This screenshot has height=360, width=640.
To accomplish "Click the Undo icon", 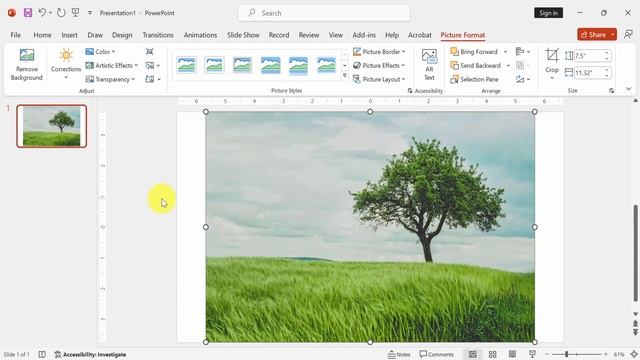I will click(x=42, y=13).
